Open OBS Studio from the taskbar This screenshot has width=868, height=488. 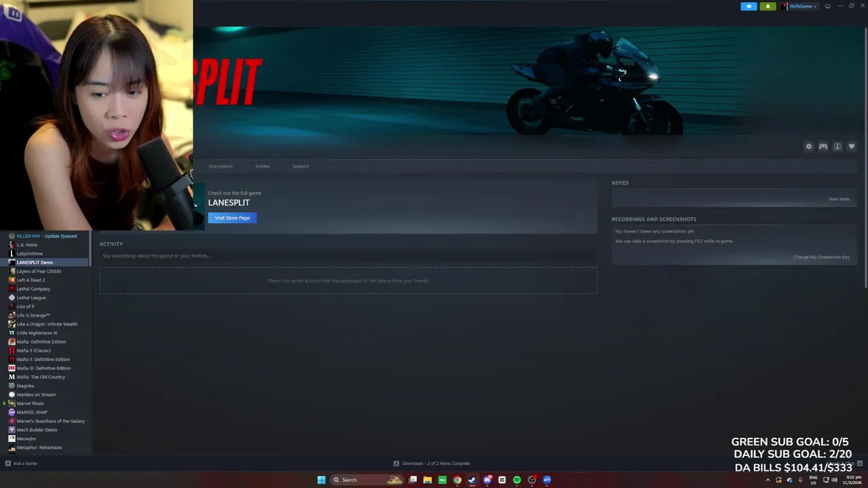[x=532, y=480]
